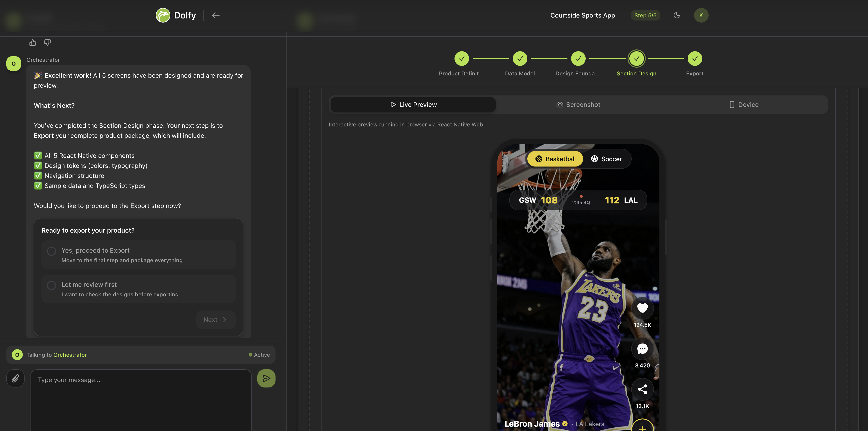Click the Export step in the progress bar
Viewport: 868px width, 431px height.
point(695,58)
